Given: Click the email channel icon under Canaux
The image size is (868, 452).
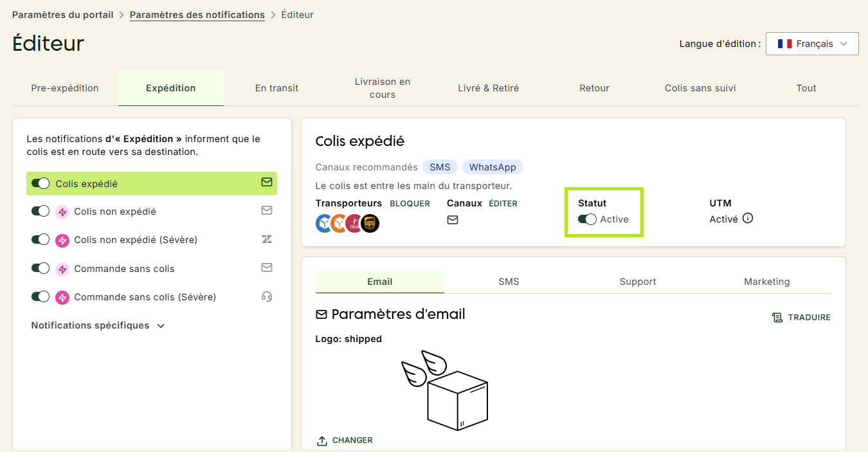Looking at the screenshot, I should pyautogui.click(x=453, y=220).
